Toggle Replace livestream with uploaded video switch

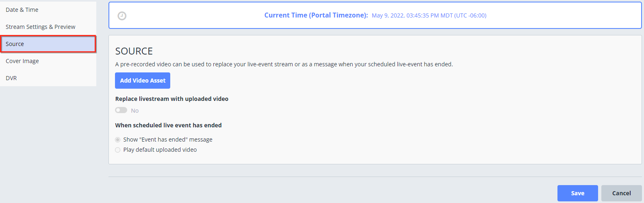(121, 110)
